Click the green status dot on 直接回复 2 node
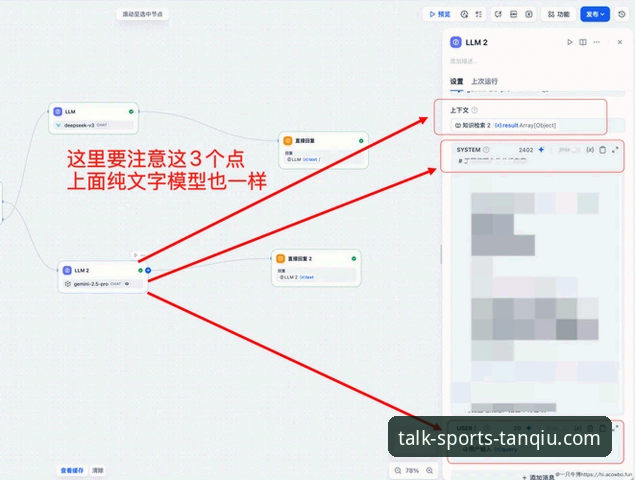The image size is (635, 480). [x=354, y=258]
